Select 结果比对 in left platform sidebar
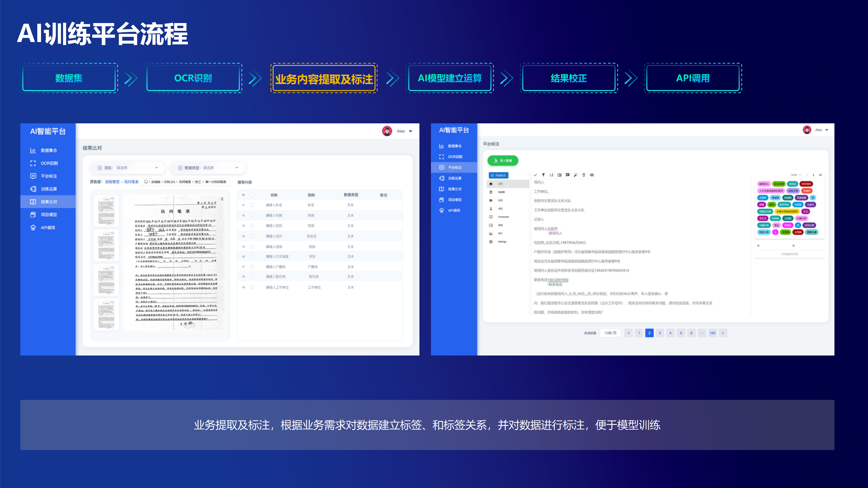This screenshot has height=488, width=868. click(48, 202)
